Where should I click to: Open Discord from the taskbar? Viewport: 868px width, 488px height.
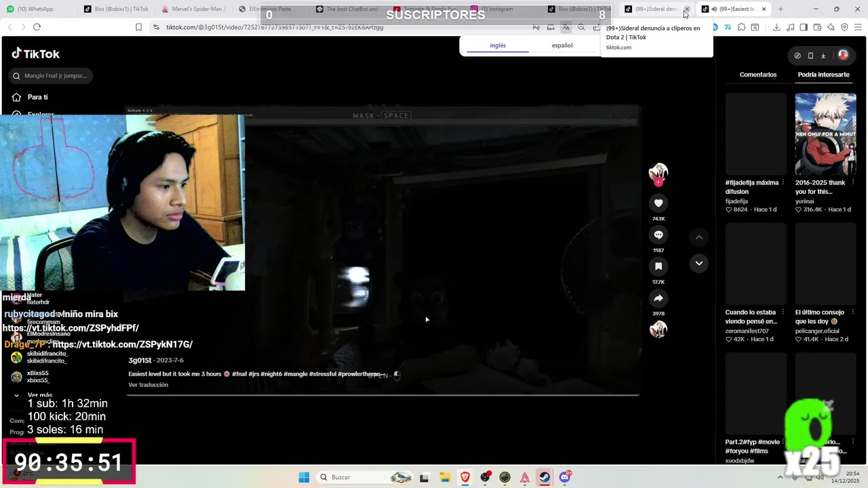[x=565, y=477]
